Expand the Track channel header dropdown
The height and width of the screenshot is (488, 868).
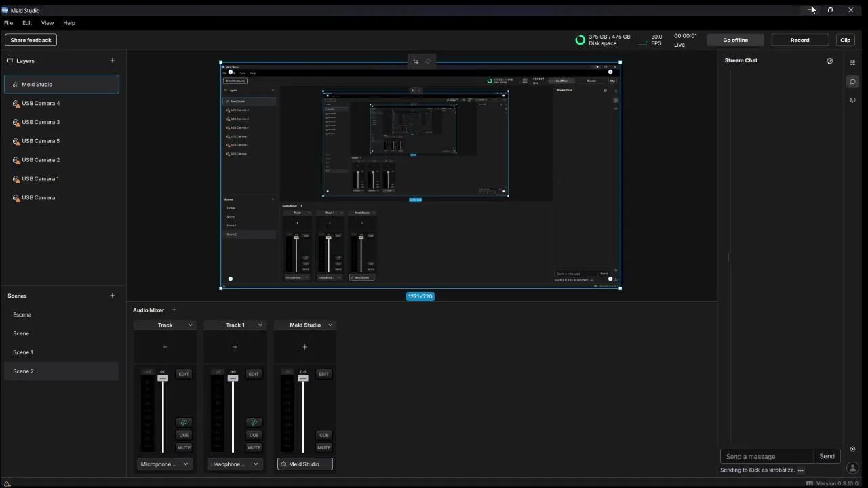click(190, 325)
